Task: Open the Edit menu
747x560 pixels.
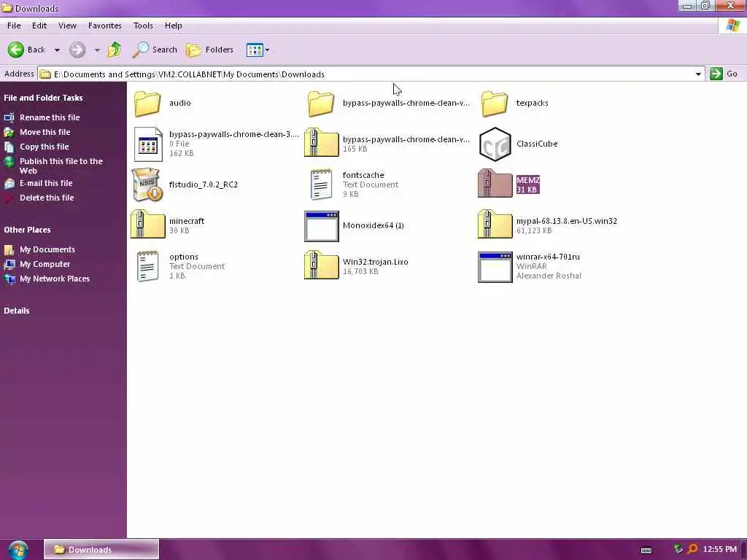Action: (x=39, y=26)
